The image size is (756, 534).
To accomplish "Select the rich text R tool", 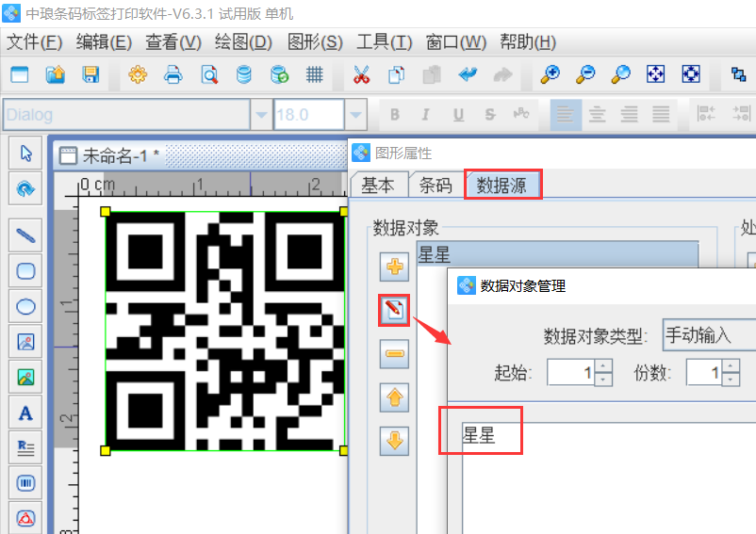I will pos(25,447).
